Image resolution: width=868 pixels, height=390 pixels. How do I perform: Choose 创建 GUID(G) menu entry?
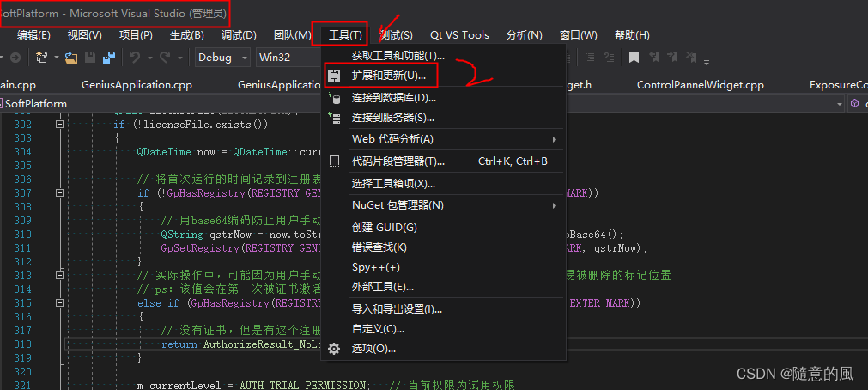click(x=443, y=227)
